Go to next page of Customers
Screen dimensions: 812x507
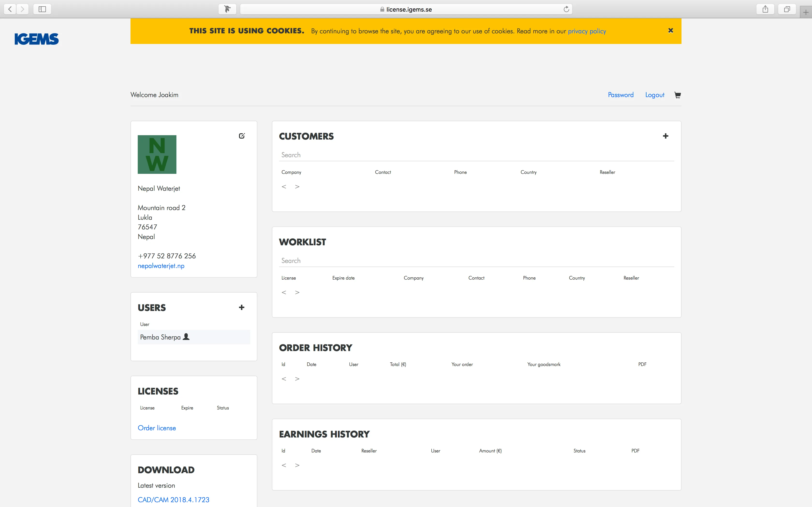(x=297, y=187)
